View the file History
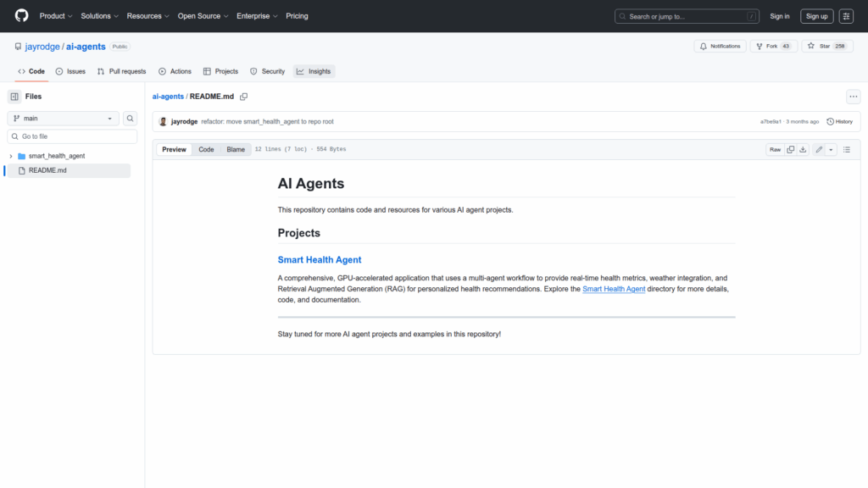The image size is (868, 488). click(840, 122)
